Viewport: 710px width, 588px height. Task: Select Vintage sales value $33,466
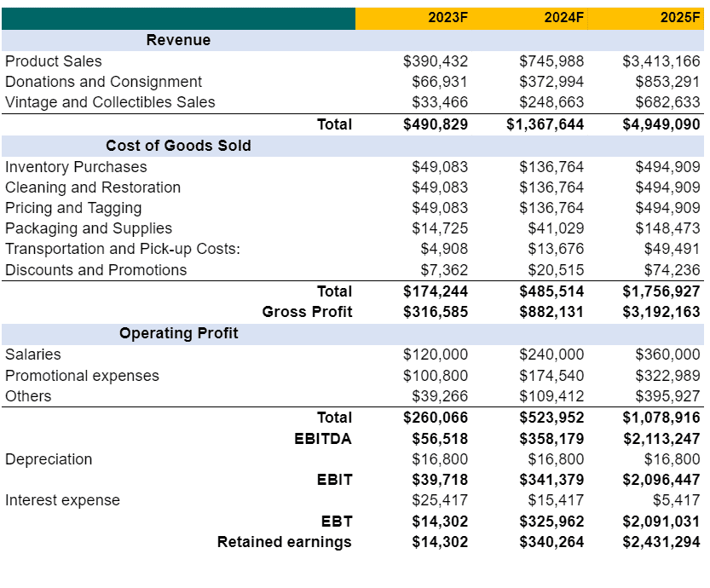click(440, 102)
